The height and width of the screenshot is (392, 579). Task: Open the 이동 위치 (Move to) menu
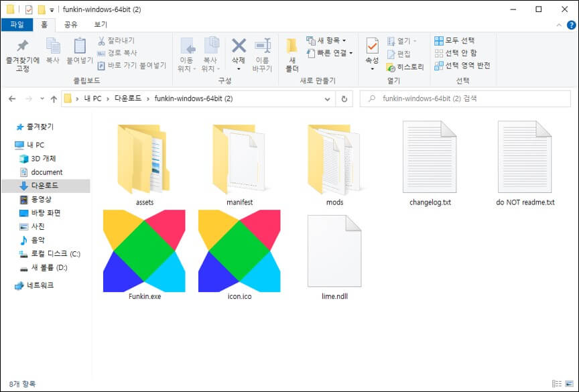coord(187,55)
